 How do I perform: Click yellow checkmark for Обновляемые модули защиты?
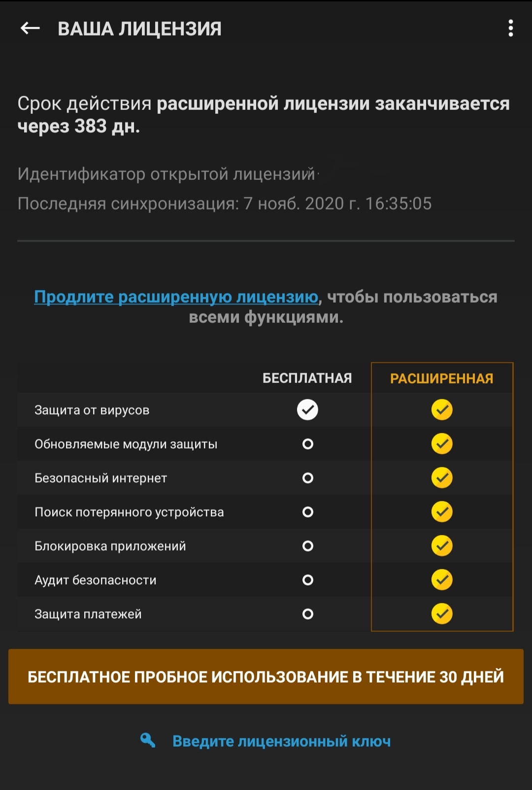pos(442,444)
